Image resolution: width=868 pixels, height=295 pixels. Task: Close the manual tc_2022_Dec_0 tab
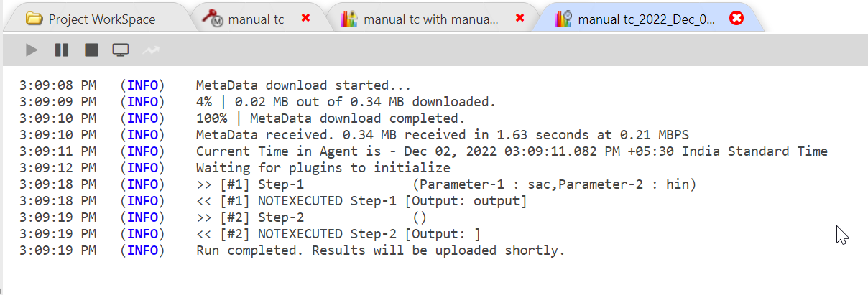point(737,19)
